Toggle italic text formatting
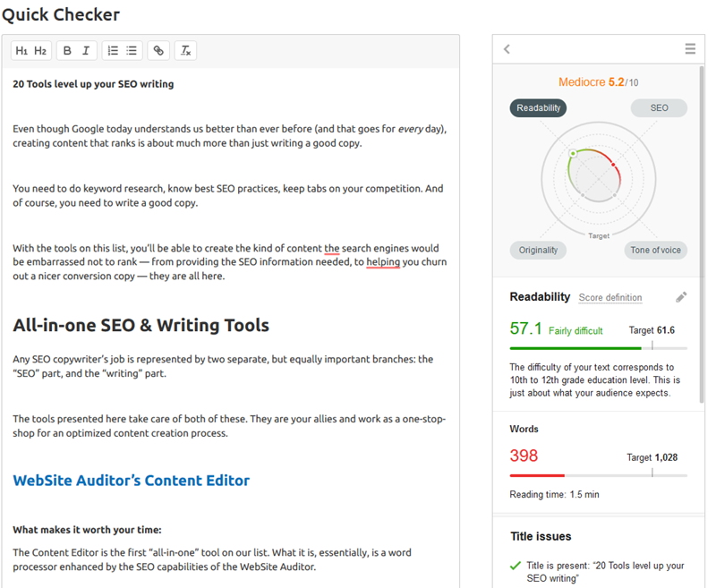The width and height of the screenshot is (716, 588). 86,51
